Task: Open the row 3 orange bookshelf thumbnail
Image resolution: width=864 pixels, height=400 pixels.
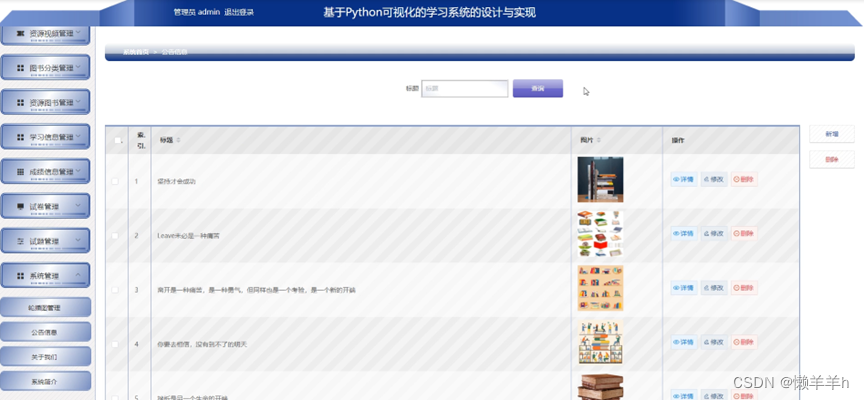Action: (600, 288)
